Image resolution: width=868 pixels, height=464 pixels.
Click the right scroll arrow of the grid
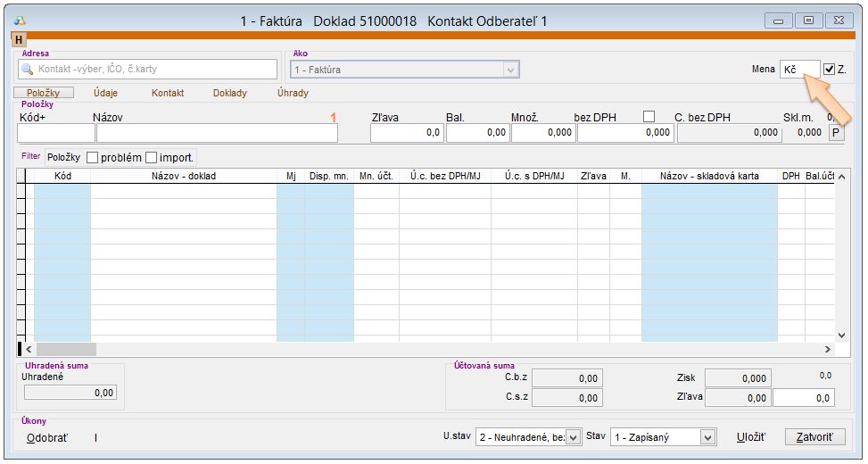pos(827,349)
